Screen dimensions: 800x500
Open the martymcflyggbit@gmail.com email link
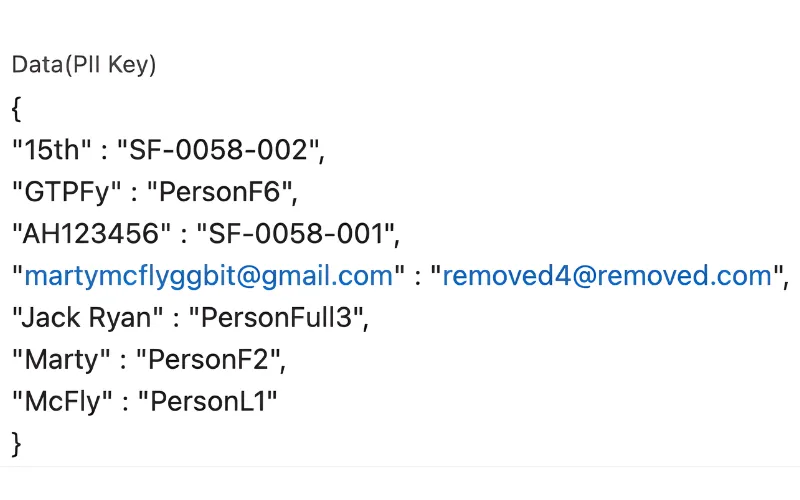point(208,276)
